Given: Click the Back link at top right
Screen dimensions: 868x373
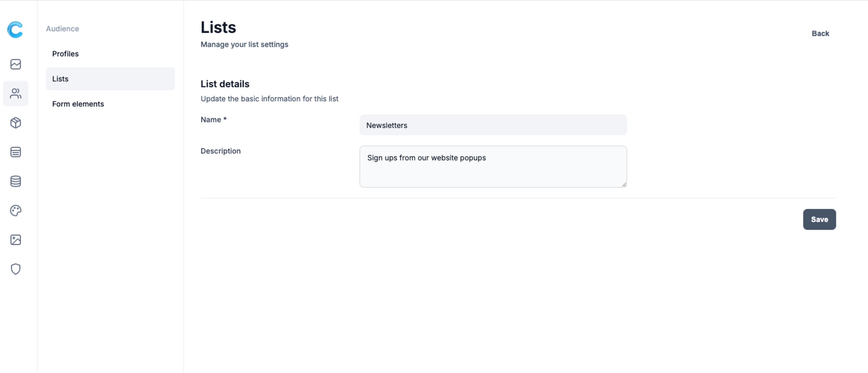Looking at the screenshot, I should point(820,33).
